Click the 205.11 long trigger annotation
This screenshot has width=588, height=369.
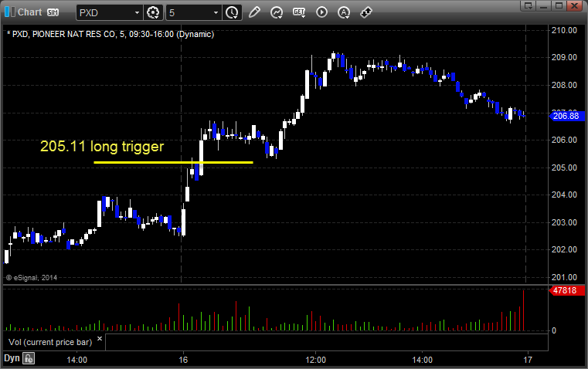coord(102,147)
